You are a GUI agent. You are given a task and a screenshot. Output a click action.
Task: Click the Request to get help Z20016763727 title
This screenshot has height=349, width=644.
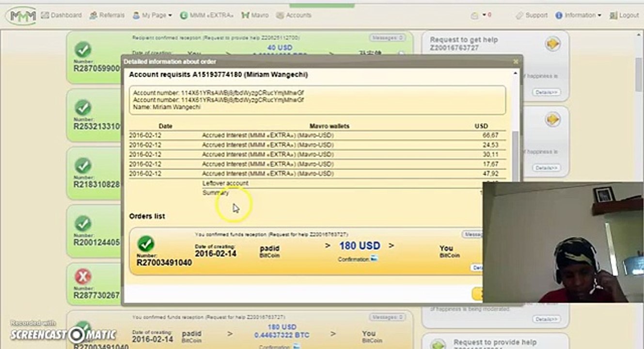pyautogui.click(x=464, y=44)
